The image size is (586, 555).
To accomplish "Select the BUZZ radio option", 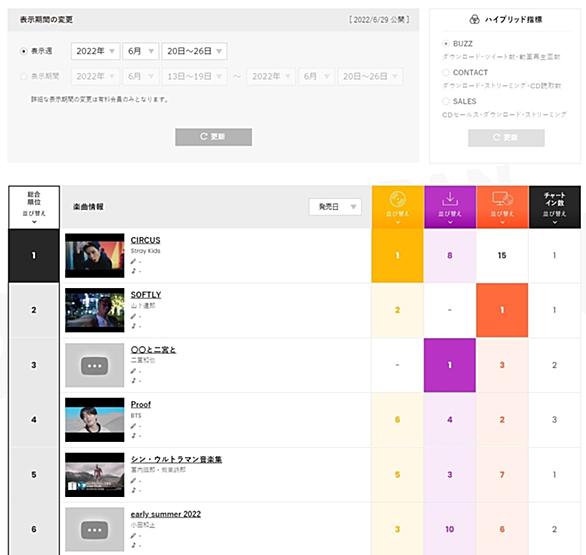I will point(445,44).
